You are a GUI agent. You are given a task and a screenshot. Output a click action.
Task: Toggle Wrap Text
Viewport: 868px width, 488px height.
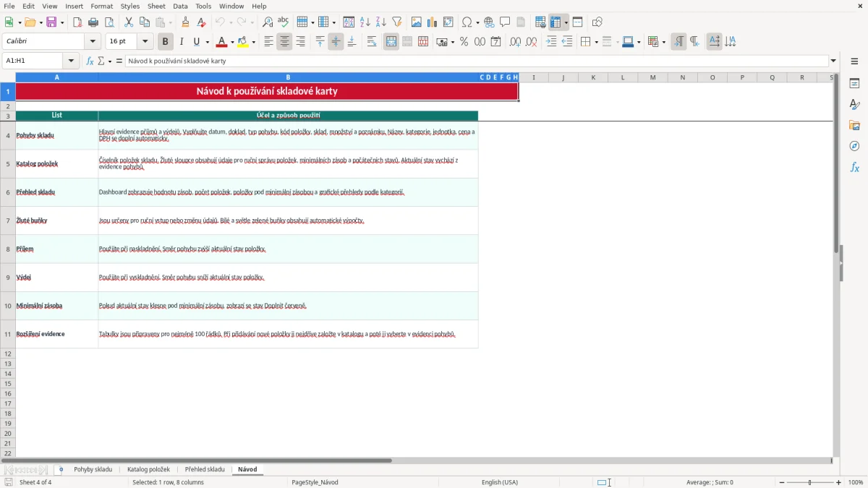click(372, 42)
